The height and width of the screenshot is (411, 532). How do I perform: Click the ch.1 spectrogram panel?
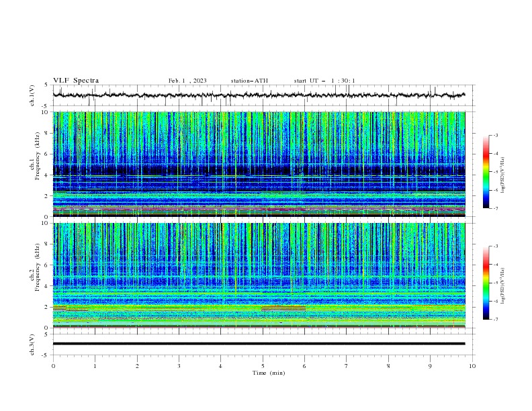pos(259,164)
